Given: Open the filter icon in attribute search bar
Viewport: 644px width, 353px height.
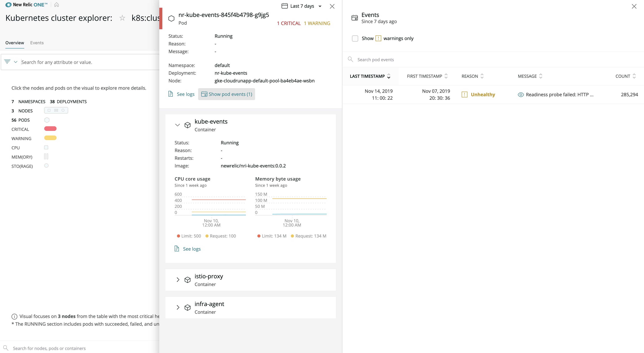Looking at the screenshot, I should click(7, 62).
